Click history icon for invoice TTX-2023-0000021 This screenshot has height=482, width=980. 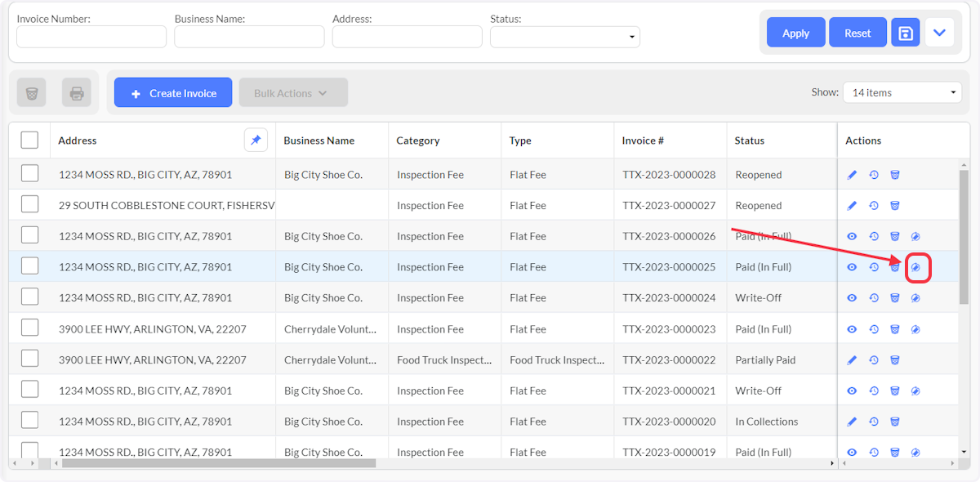(873, 391)
